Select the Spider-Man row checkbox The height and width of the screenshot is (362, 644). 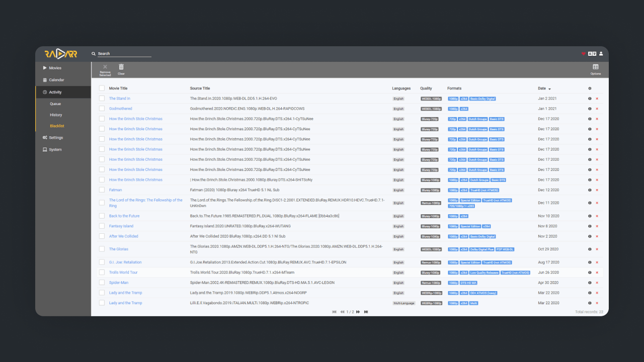pyautogui.click(x=102, y=283)
